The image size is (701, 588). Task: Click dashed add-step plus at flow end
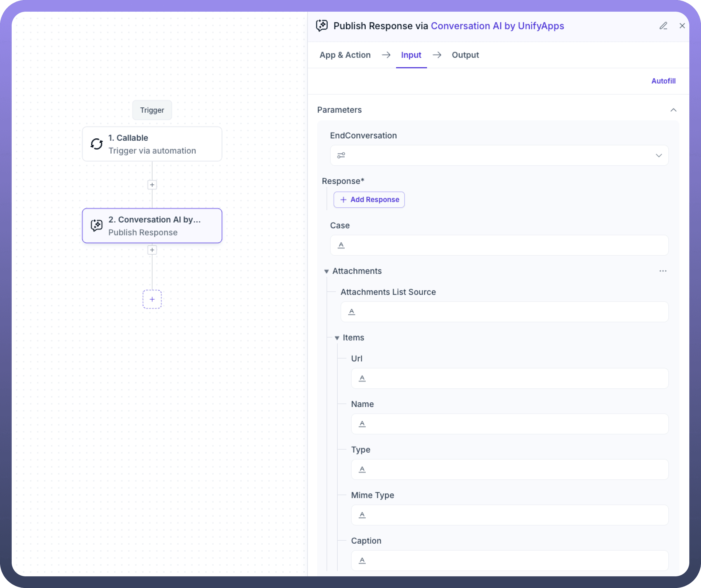[x=152, y=299]
